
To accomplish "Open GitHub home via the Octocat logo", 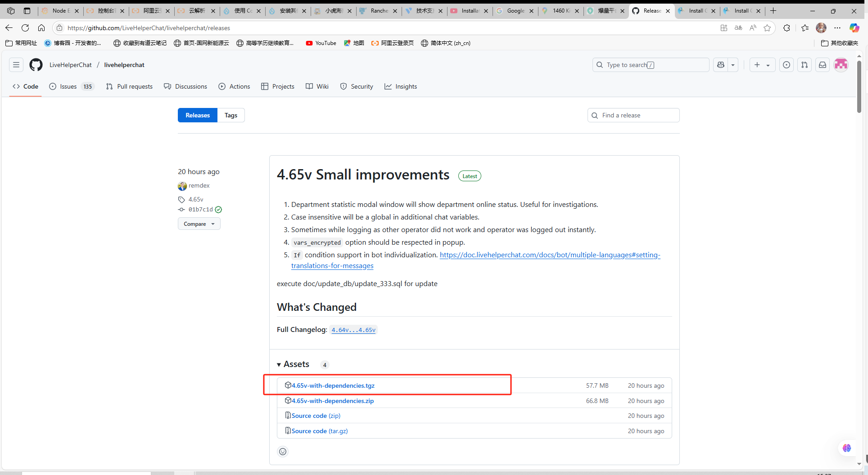I will click(36, 65).
